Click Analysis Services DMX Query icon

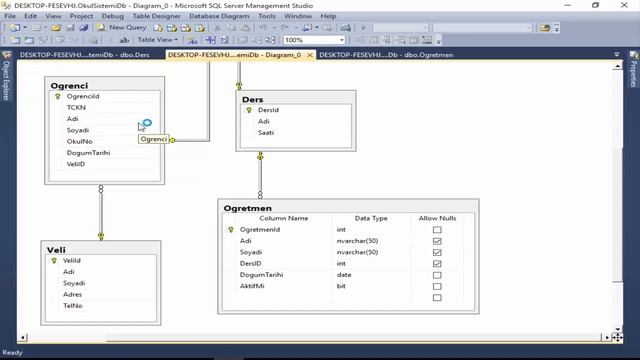point(186,28)
